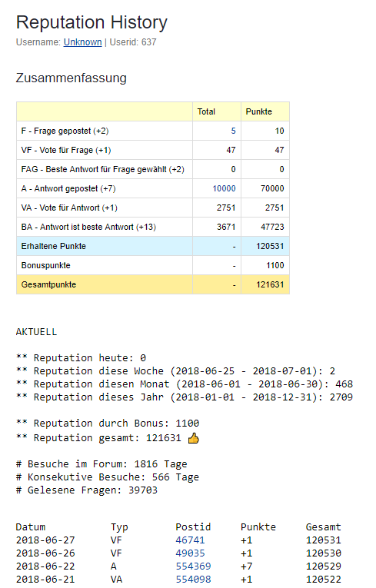Click the Reputation diese Woche line
The height and width of the screenshot is (588, 376).
pyautogui.click(x=175, y=371)
